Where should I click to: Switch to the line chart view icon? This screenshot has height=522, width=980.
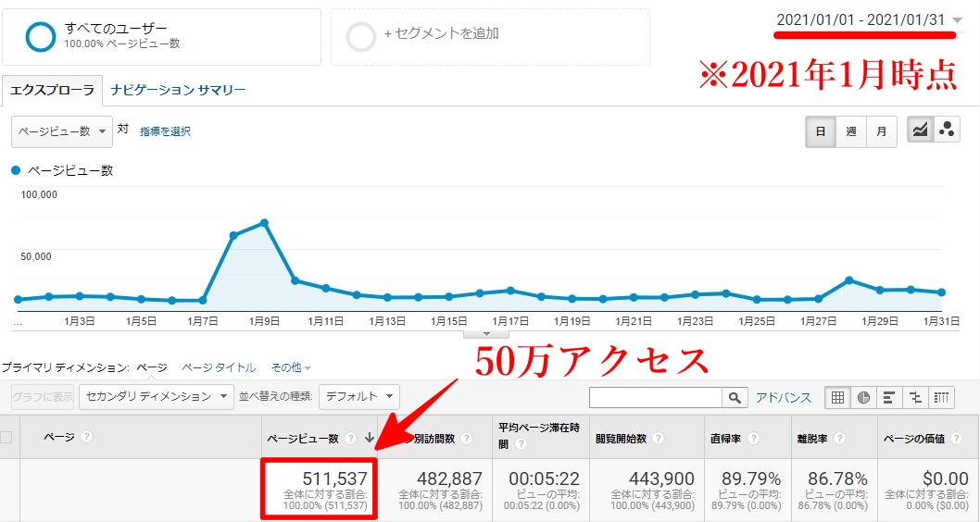pyautogui.click(x=920, y=130)
